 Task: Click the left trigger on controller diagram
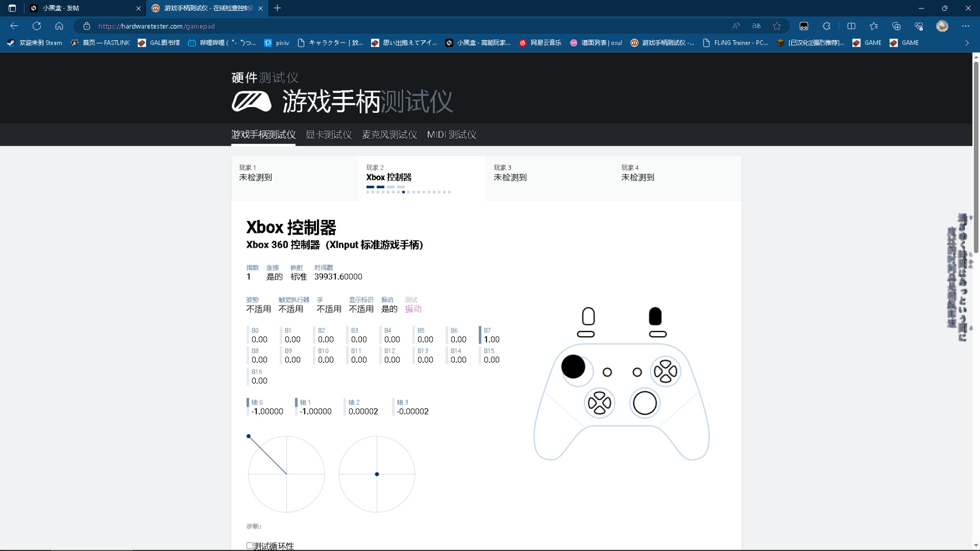589,316
